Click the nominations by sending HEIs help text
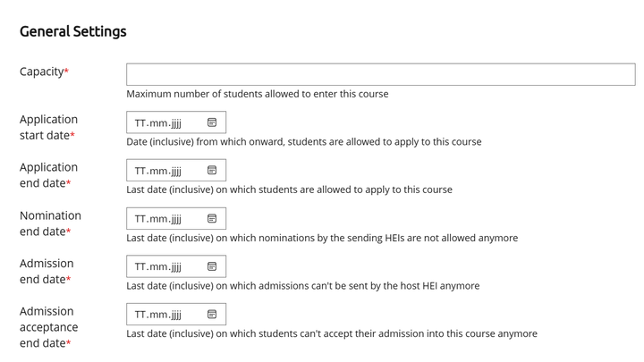Screen dimensions: 644x362 click(321, 238)
